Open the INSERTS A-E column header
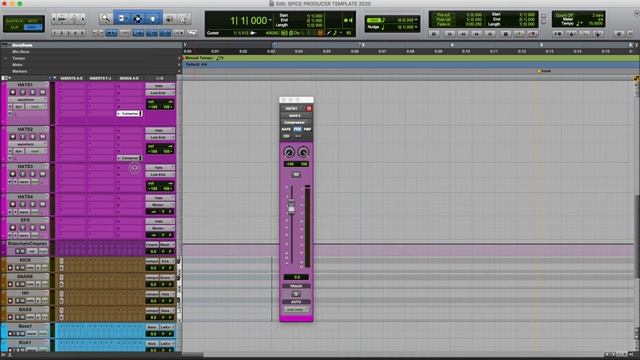 coord(71,78)
